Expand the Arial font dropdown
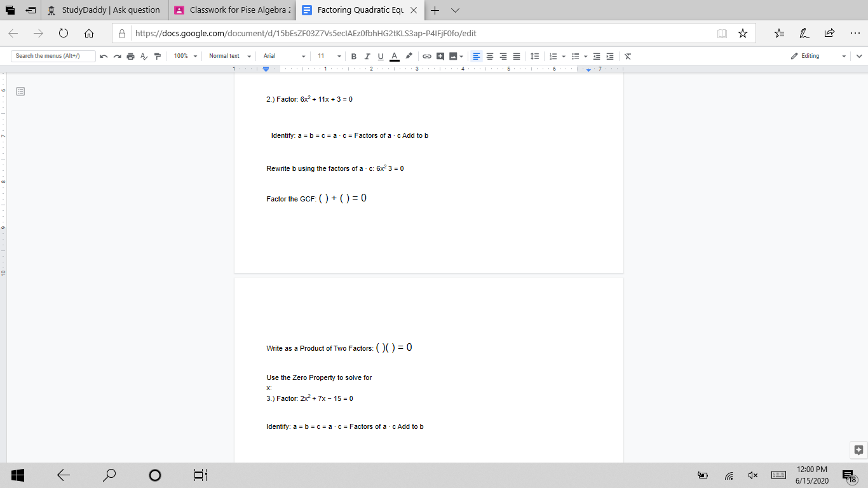Viewport: 868px width, 488px height. (x=284, y=56)
